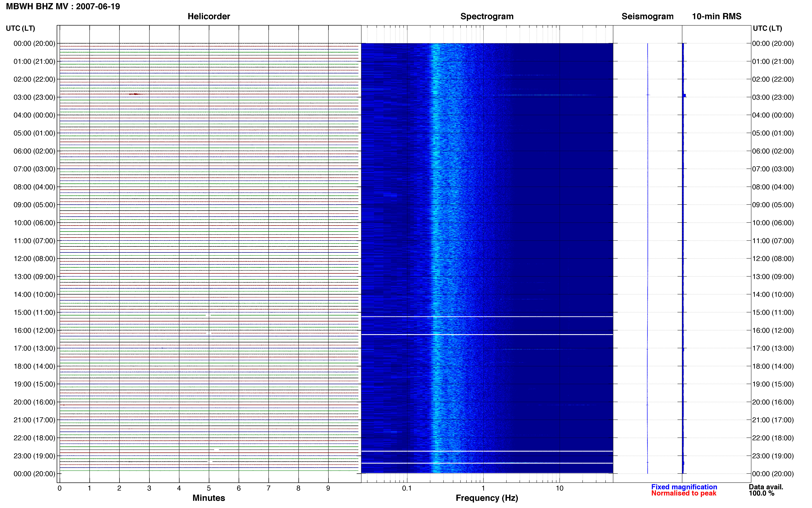Click 19:00 (15:00) on the right time axis
812x508 pixels.
click(773, 384)
